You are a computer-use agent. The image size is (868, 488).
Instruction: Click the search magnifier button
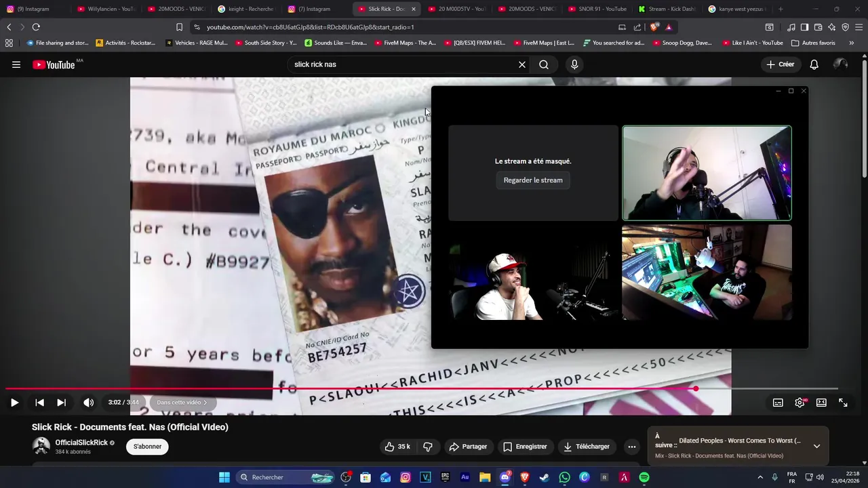coord(544,64)
